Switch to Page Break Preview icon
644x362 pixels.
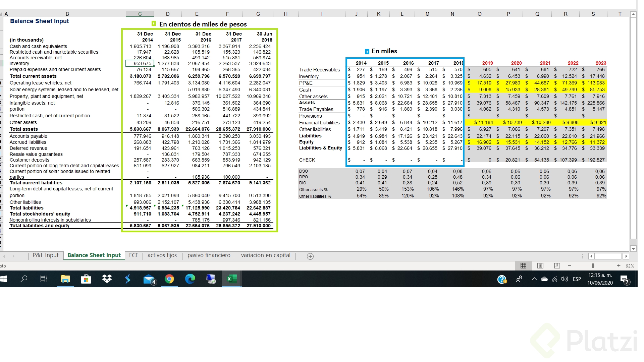pyautogui.click(x=557, y=266)
